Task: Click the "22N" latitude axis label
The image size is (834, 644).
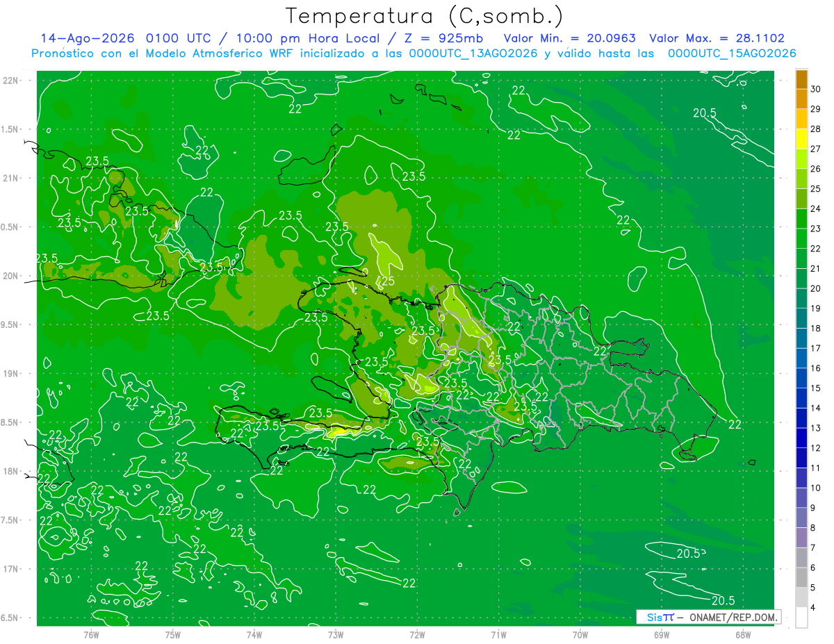Action: (12, 81)
